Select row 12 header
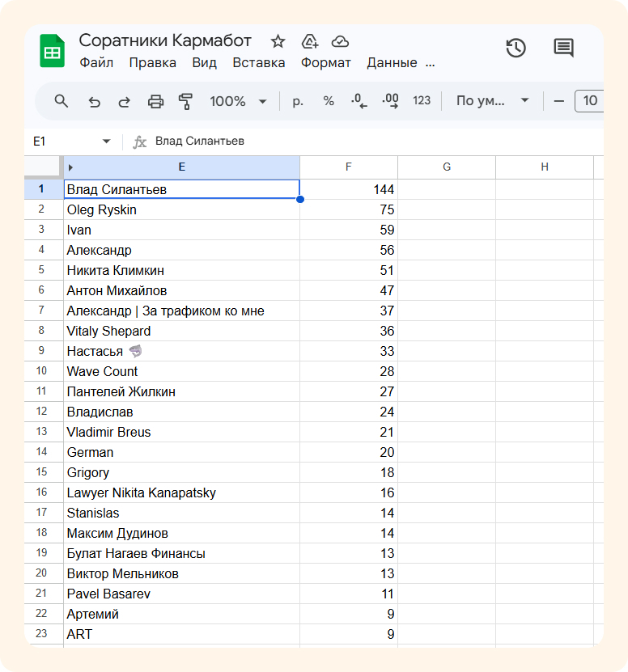628x672 pixels. [44, 412]
